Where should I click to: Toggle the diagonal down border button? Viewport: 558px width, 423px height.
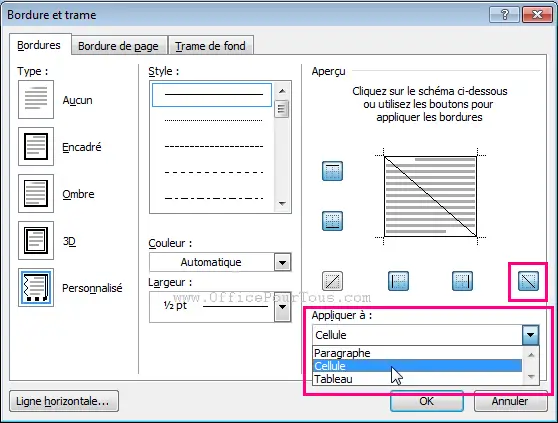(x=528, y=281)
